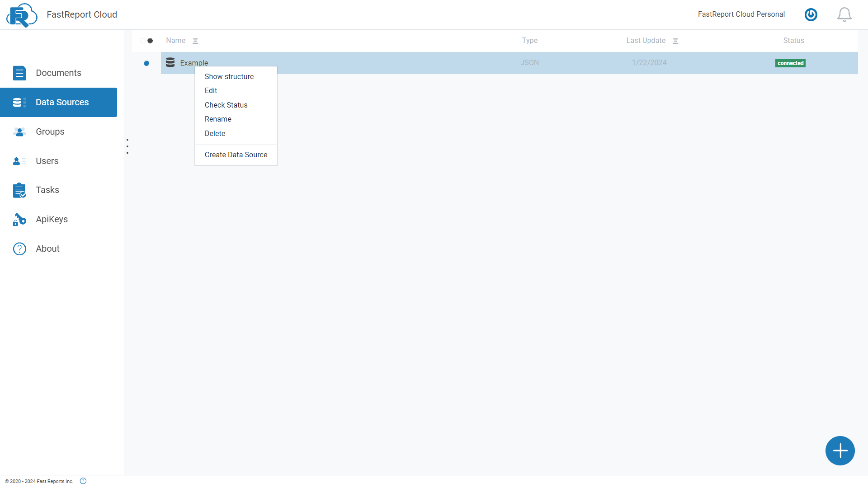
Task: Open the About help icon
Action: (19, 249)
